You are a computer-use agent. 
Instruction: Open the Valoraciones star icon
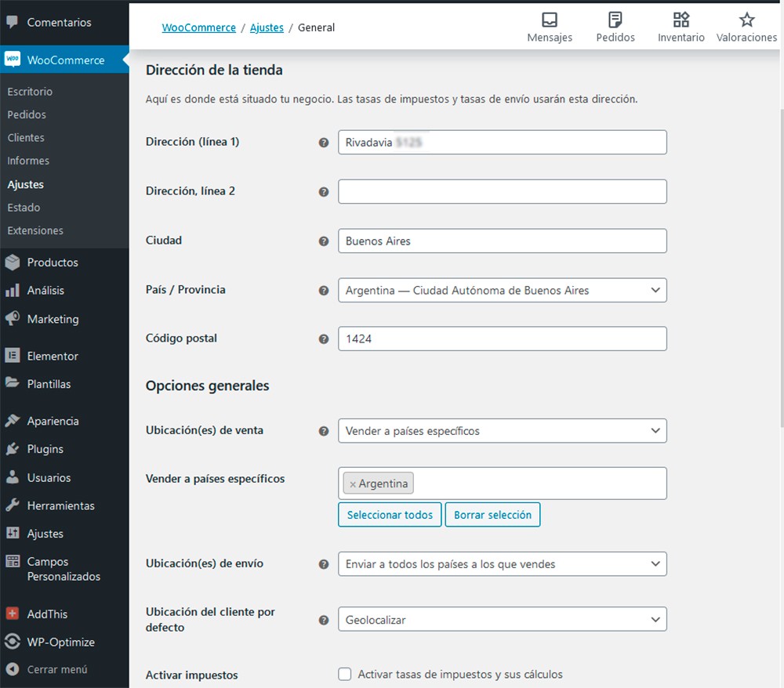[746, 20]
